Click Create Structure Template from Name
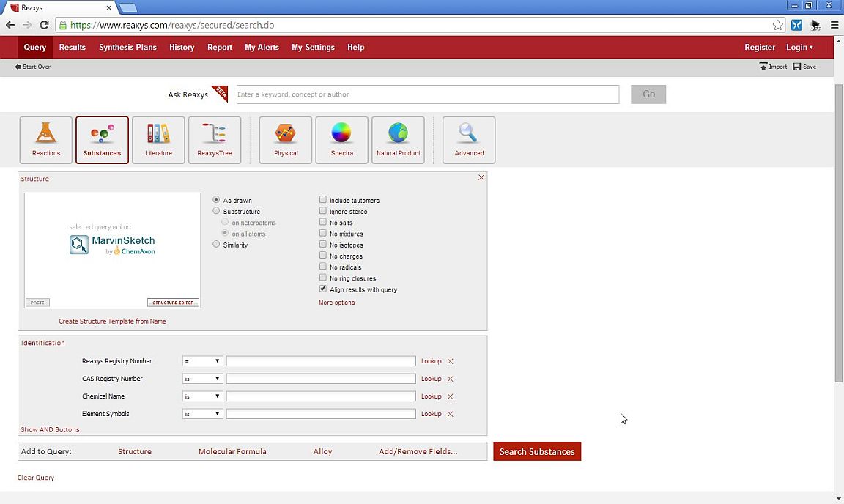Image resolution: width=844 pixels, height=504 pixels. 112,322
